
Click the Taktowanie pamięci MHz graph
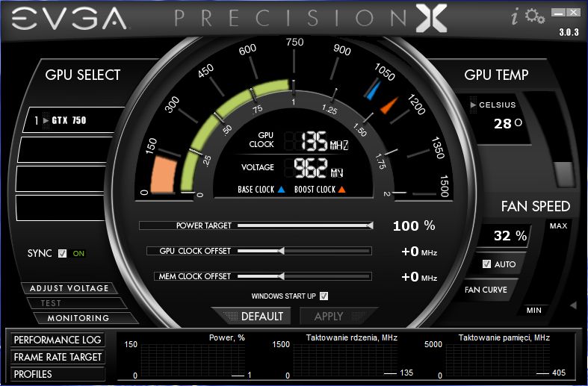498,359
